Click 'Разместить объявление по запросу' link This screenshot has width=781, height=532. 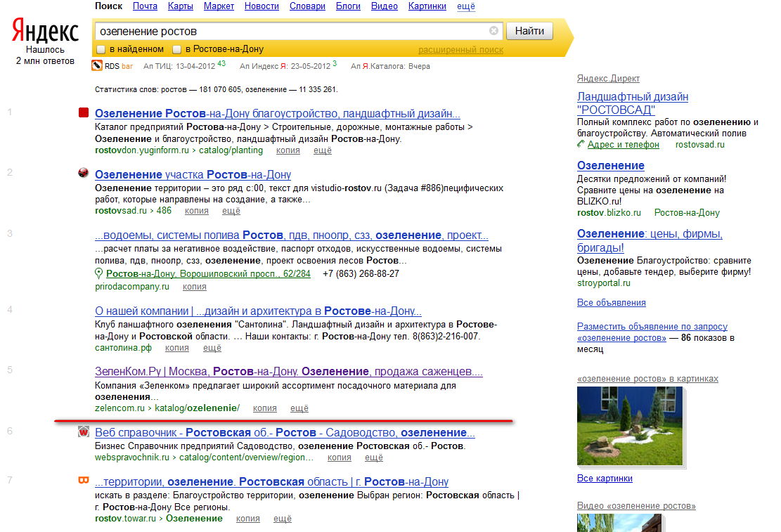tap(652, 332)
